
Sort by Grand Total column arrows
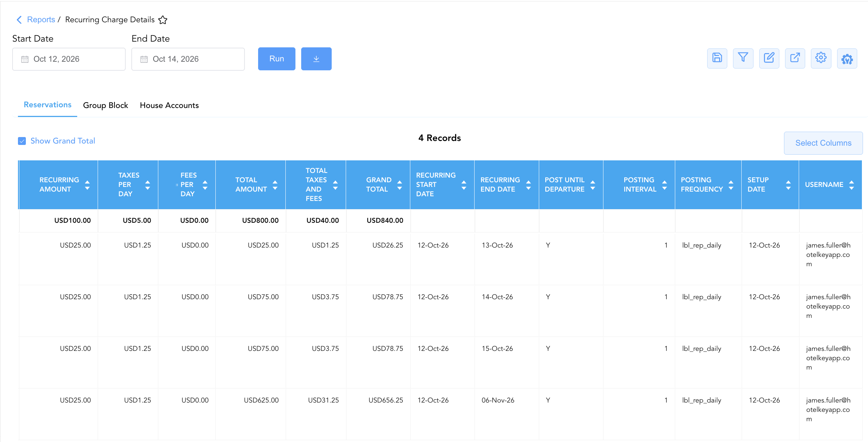[400, 185]
